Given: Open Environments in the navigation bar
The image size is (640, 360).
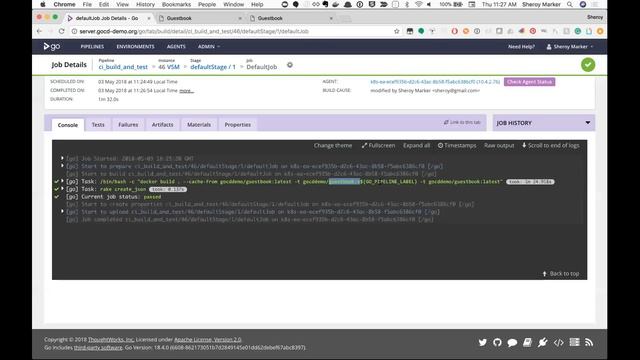Looking at the screenshot, I should click(136, 47).
